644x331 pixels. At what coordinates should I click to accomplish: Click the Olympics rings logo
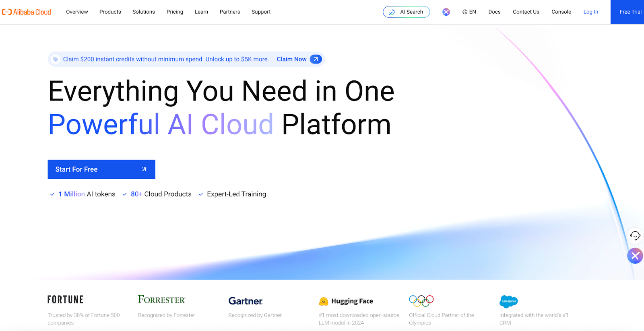tap(421, 301)
